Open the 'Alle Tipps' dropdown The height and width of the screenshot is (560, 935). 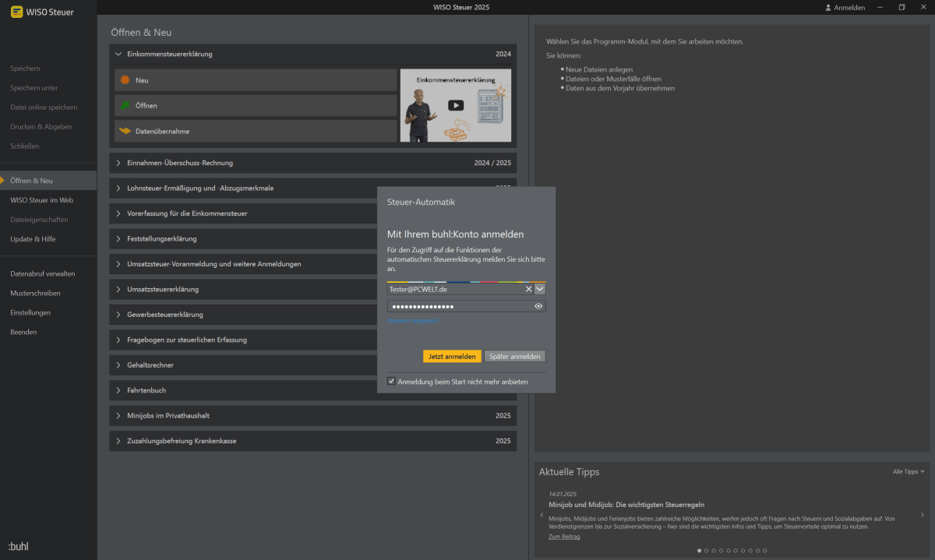click(909, 471)
